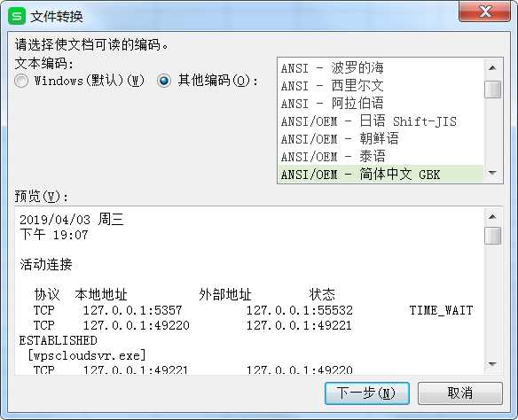Click the date 2019/04/03 周三 in preview
The width and height of the screenshot is (518, 420).
pos(72,220)
